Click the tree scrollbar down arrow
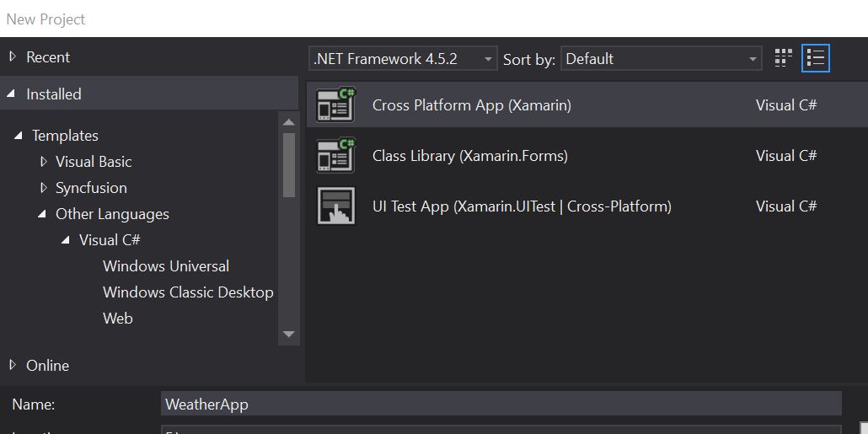Image resolution: width=868 pixels, height=434 pixels. pos(288,334)
